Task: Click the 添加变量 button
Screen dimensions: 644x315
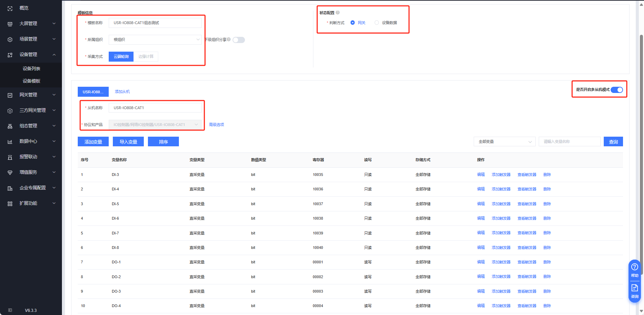Action: (x=93, y=141)
